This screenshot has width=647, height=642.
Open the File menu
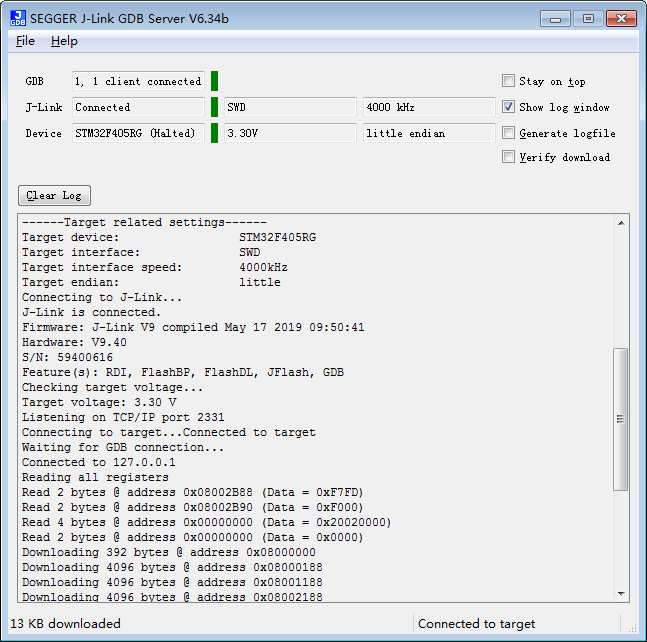pos(25,41)
